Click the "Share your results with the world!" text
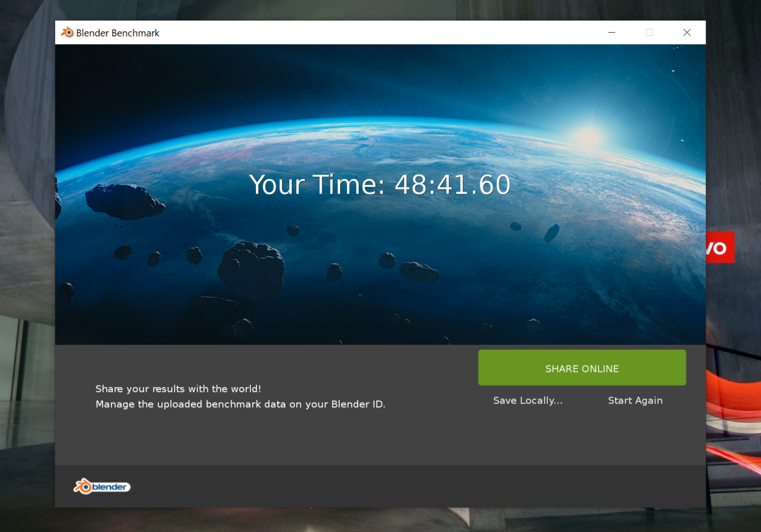This screenshot has width=761, height=532. 178,389
